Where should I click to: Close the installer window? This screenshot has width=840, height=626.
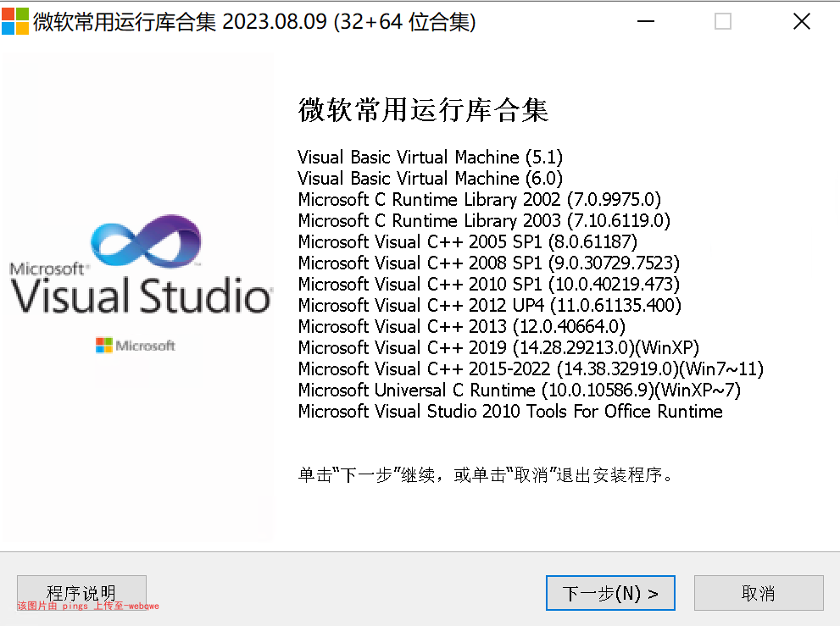point(801,21)
